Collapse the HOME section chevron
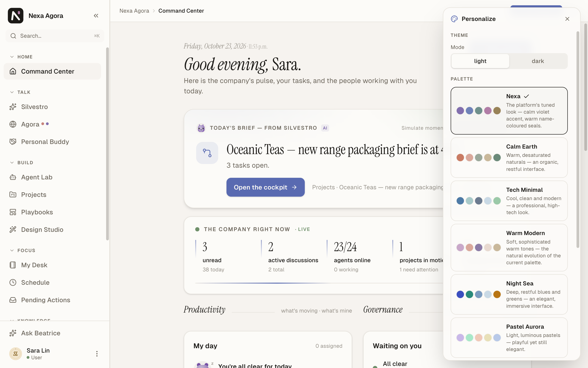The image size is (588, 368). (x=12, y=57)
